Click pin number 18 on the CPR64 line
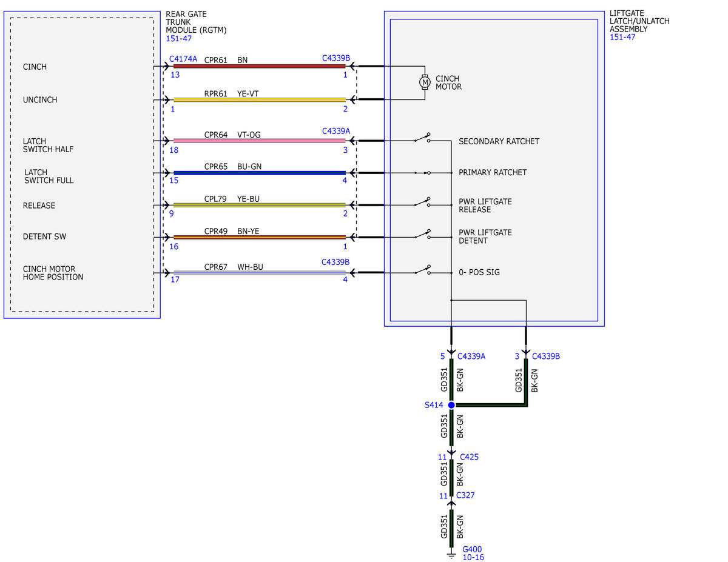 click(175, 149)
